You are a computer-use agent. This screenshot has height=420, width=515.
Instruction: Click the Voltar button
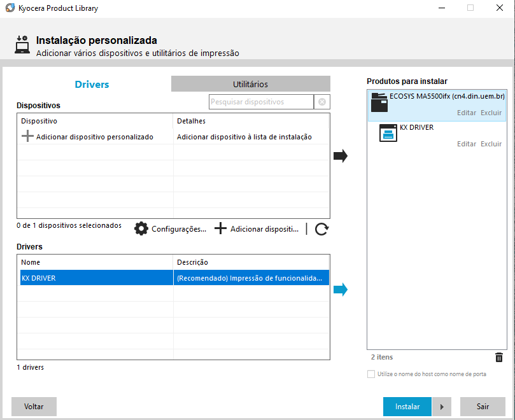(x=34, y=407)
